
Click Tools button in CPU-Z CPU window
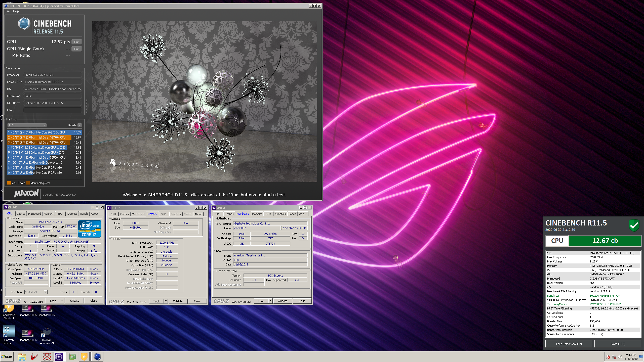[53, 301]
